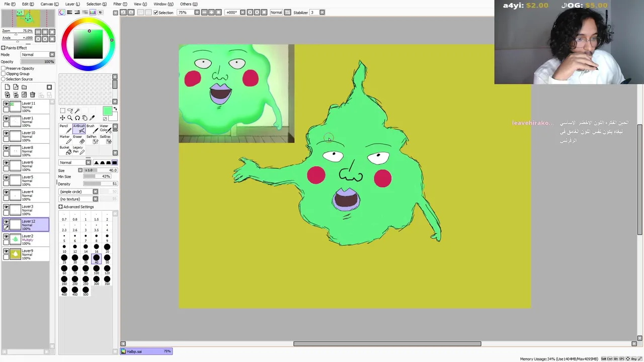
Task: Swap foreground and background colors
Action: pyautogui.click(x=115, y=109)
